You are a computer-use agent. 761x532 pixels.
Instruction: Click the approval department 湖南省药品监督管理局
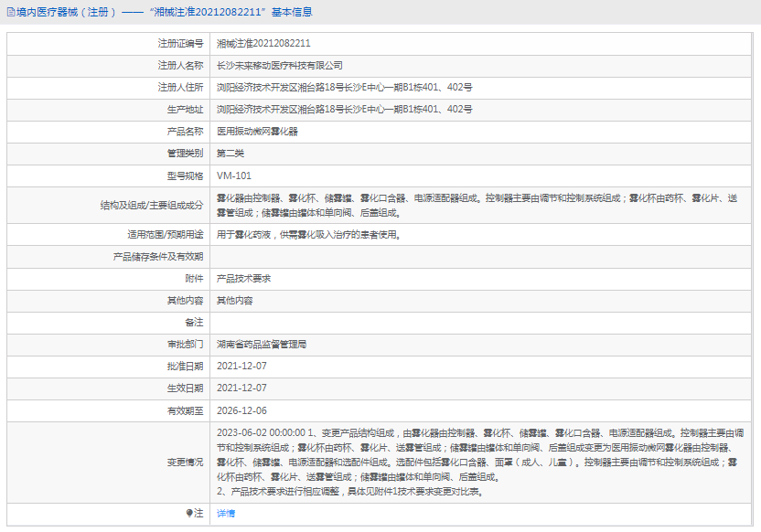(x=262, y=345)
